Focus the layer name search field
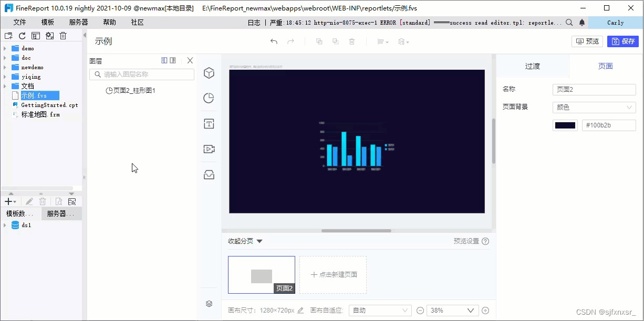Screen dimensions: 644x321 (142, 74)
